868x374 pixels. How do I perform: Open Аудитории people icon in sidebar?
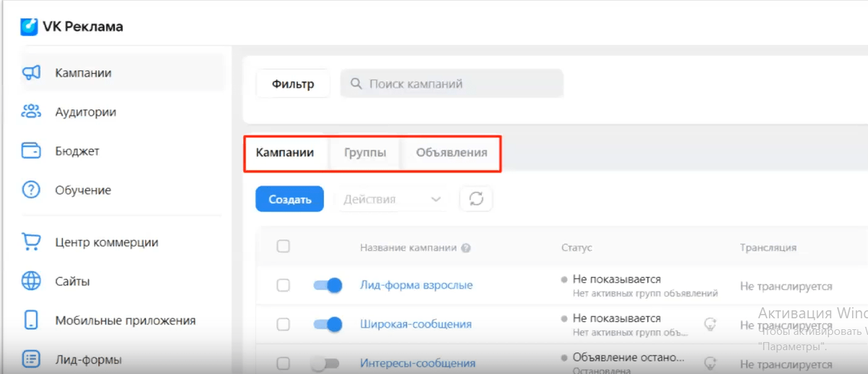pos(30,112)
